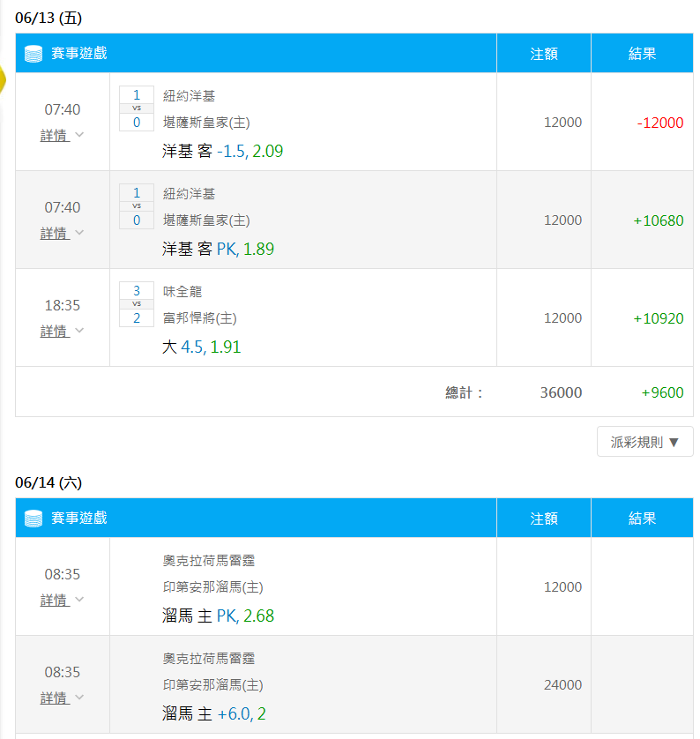
Task: Click the coin stack icon in 06/13 header
Action: point(34,54)
